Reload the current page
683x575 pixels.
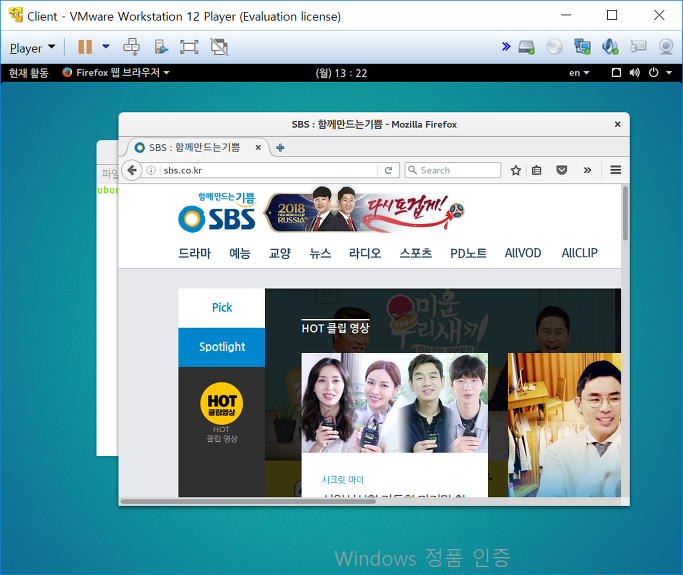(x=388, y=170)
